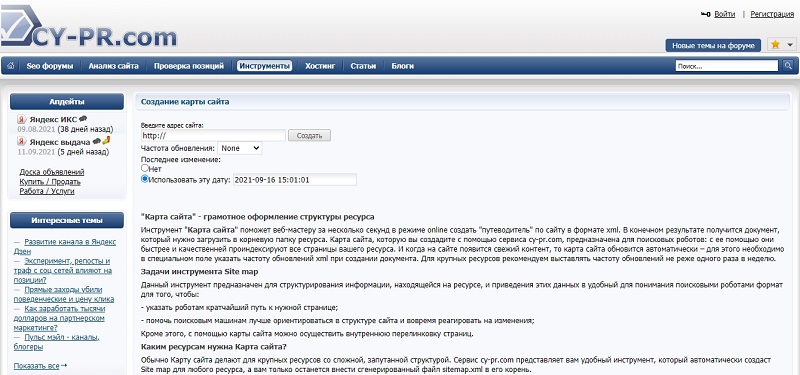Screen dimensions: 800x375
Task: Open the dropdown arrow beside the star
Action: [x=790, y=45]
